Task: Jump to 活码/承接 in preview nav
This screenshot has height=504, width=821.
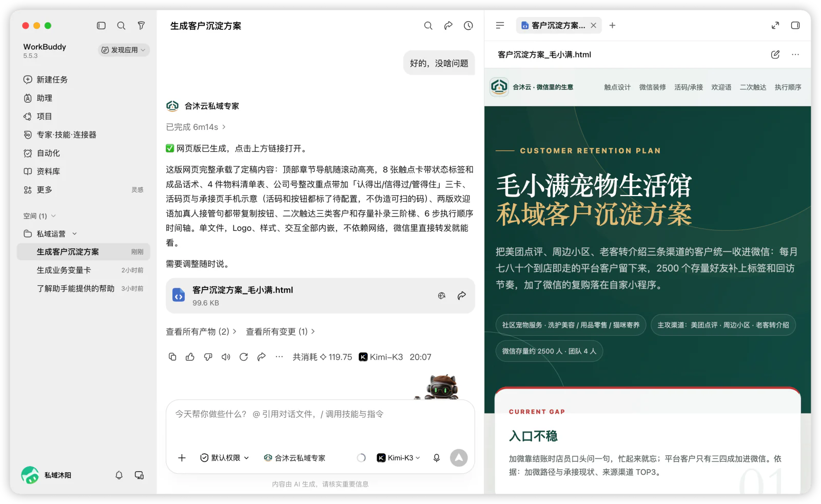Action: pyautogui.click(x=689, y=87)
